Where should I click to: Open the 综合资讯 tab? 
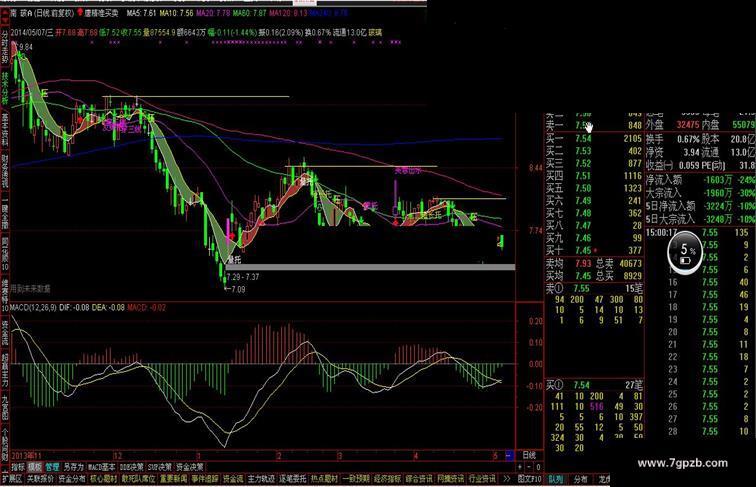tap(419, 479)
